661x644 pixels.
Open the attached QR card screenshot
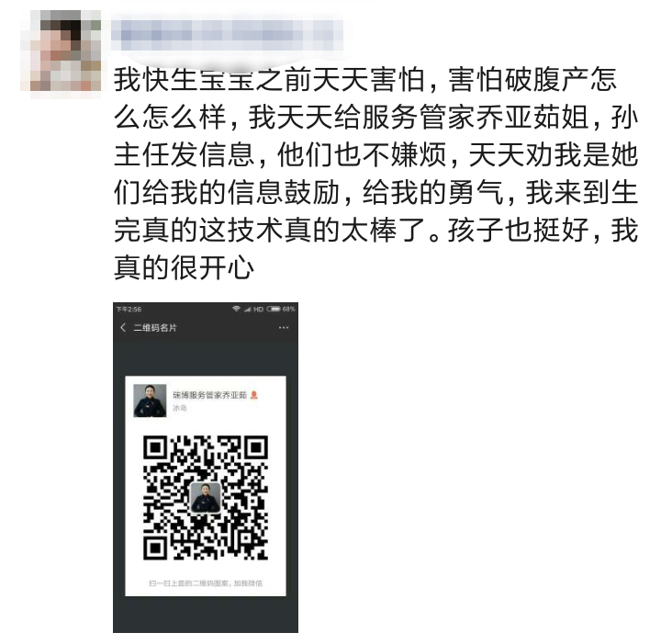coord(206,468)
